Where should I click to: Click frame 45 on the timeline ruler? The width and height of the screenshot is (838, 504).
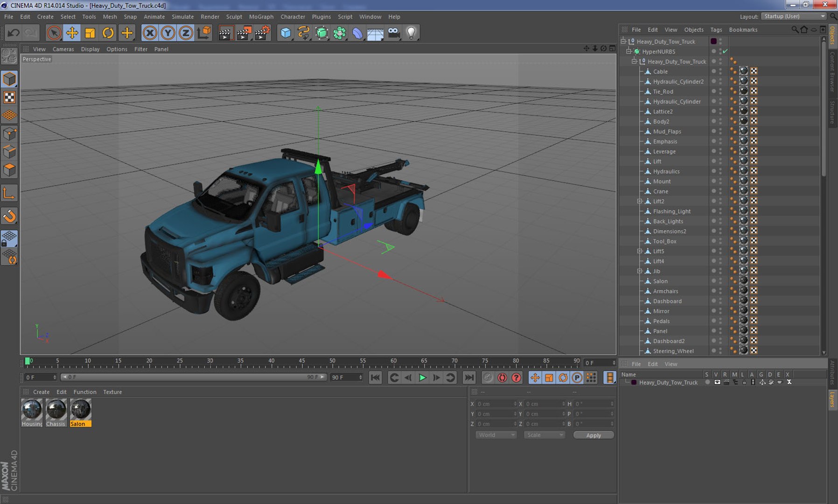point(302,361)
